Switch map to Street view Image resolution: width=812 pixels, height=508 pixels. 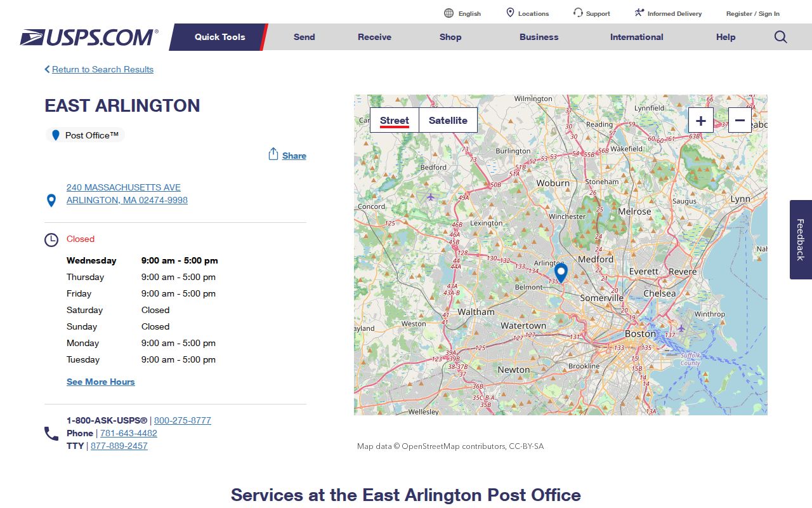(x=395, y=120)
